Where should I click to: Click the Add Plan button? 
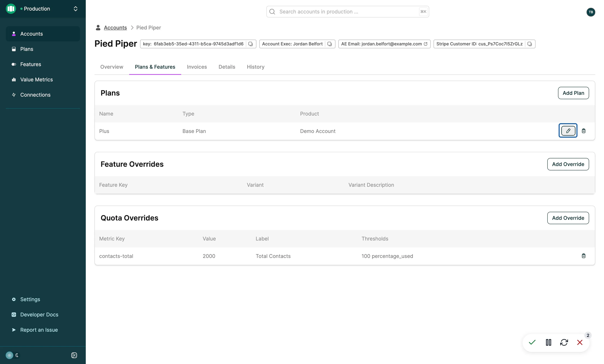coord(573,93)
